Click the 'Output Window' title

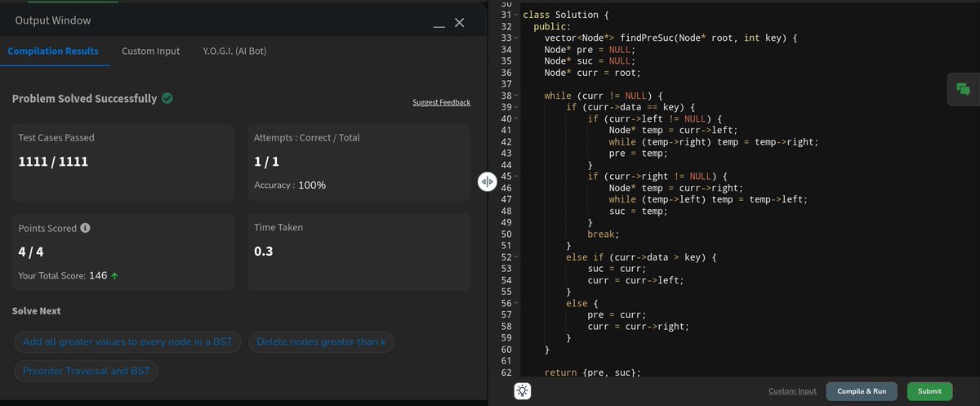(53, 20)
